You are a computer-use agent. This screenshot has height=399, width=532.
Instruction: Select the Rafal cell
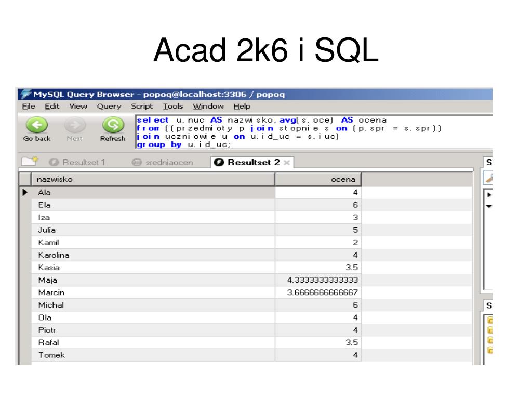click(153, 343)
